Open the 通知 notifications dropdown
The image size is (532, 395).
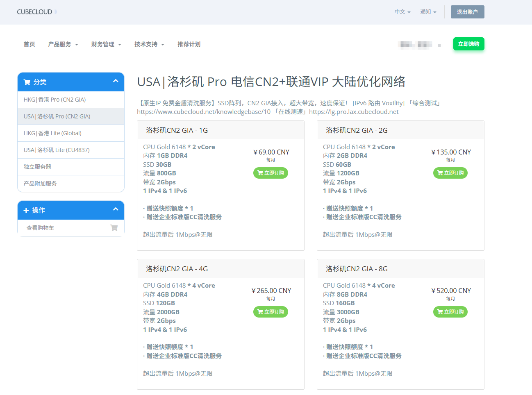pos(428,12)
